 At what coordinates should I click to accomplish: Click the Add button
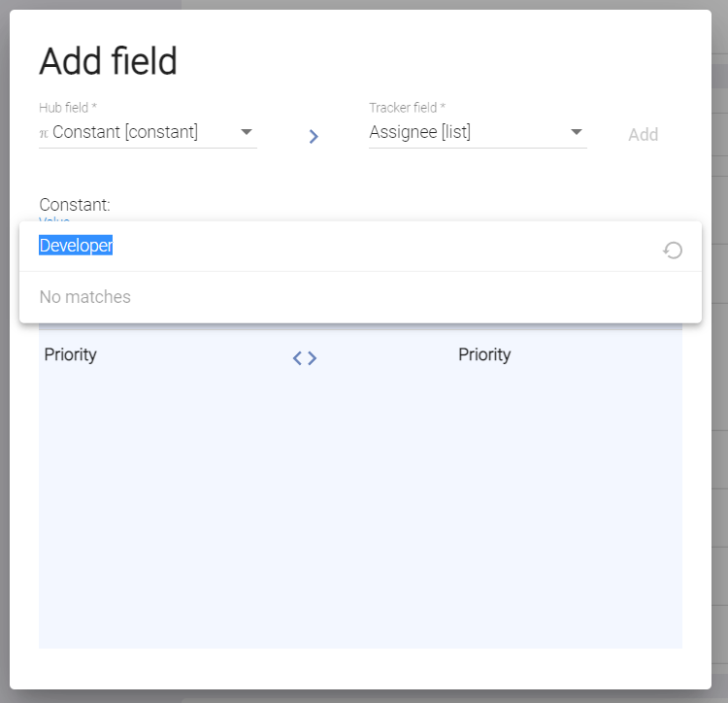643,135
